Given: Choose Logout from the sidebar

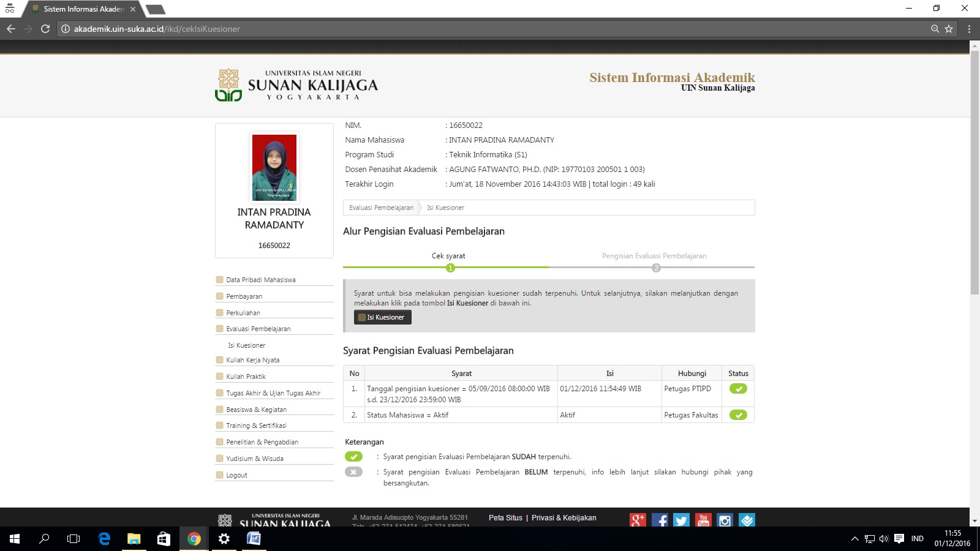Looking at the screenshot, I should click(x=236, y=475).
